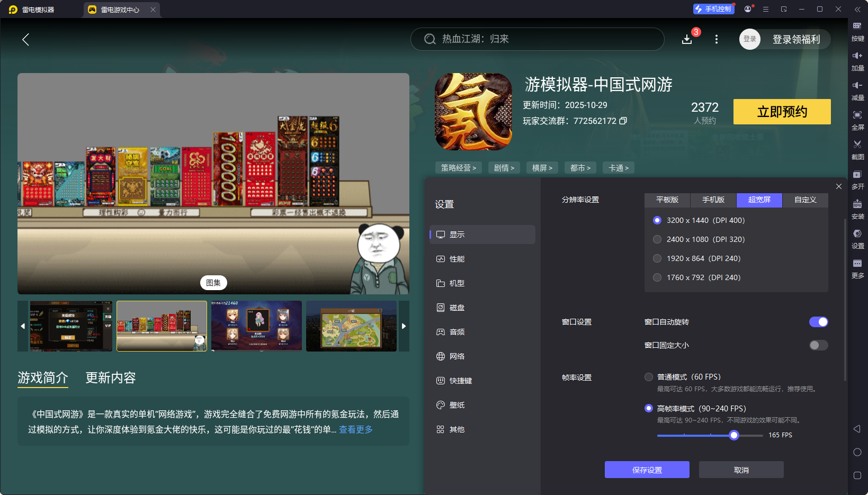This screenshot has width=868, height=495.
Task: Enable the 窗口固定大小 fixed-size toggle
Action: click(818, 345)
